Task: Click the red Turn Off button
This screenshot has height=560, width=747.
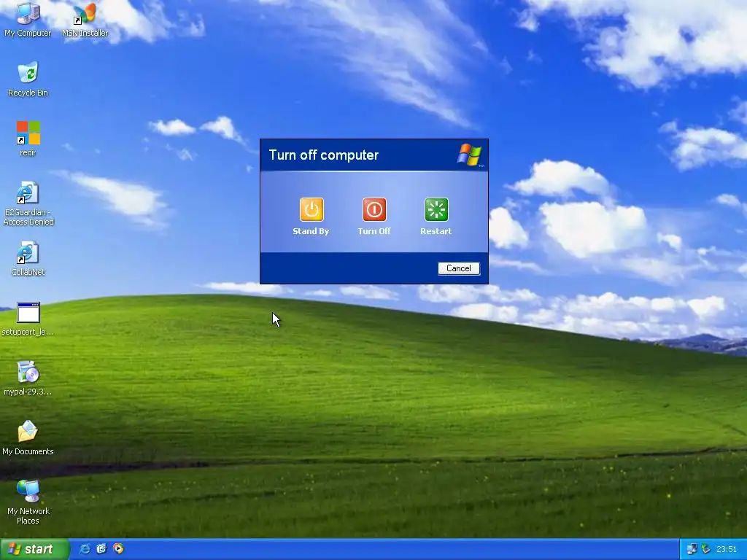Action: [374, 210]
